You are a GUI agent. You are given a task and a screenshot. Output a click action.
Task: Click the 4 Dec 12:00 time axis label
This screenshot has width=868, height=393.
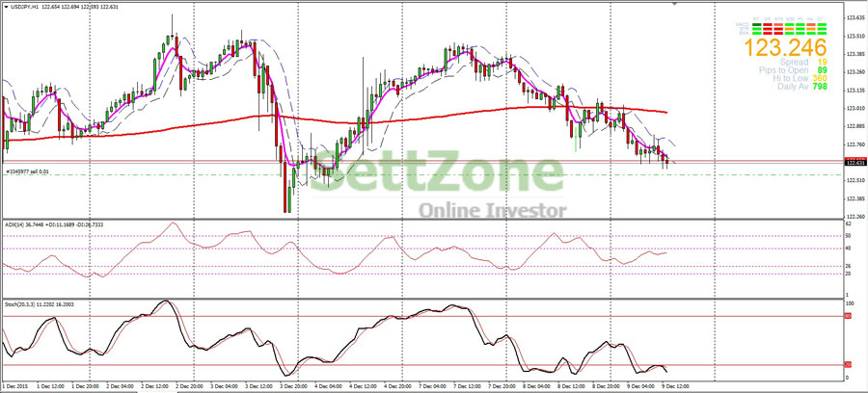coord(364,386)
